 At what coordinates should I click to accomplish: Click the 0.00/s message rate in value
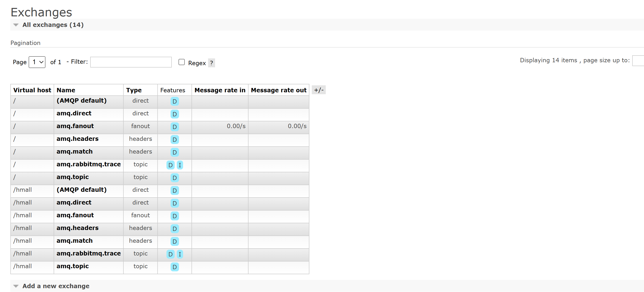click(x=236, y=126)
